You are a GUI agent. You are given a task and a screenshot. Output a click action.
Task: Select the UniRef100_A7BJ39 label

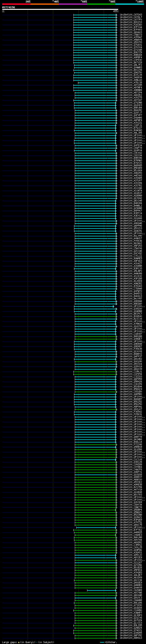tap(131, 82)
